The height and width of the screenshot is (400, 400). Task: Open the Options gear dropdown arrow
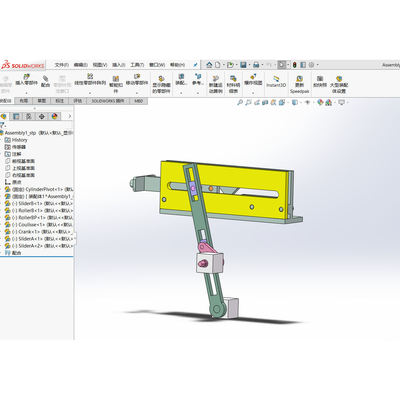pos(317,65)
